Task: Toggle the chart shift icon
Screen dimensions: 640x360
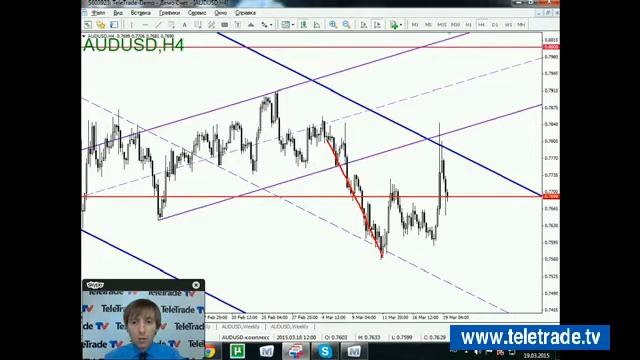Action: tap(377, 25)
